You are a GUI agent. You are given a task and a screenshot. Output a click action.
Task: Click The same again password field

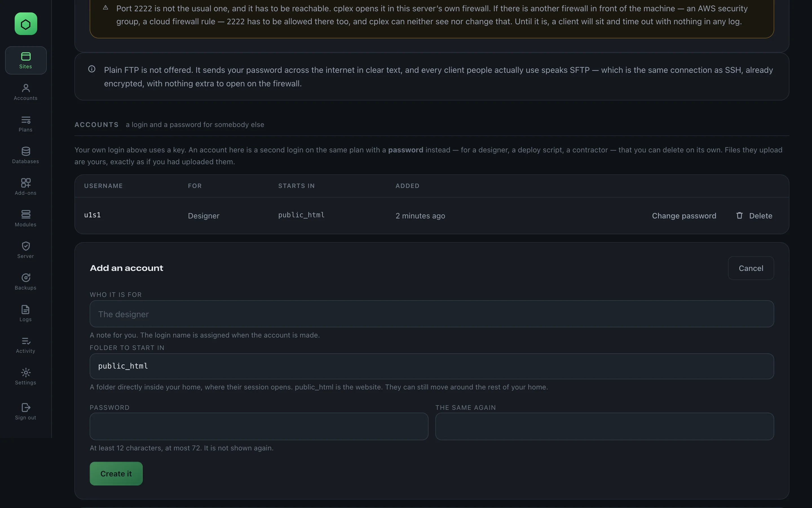tap(604, 426)
